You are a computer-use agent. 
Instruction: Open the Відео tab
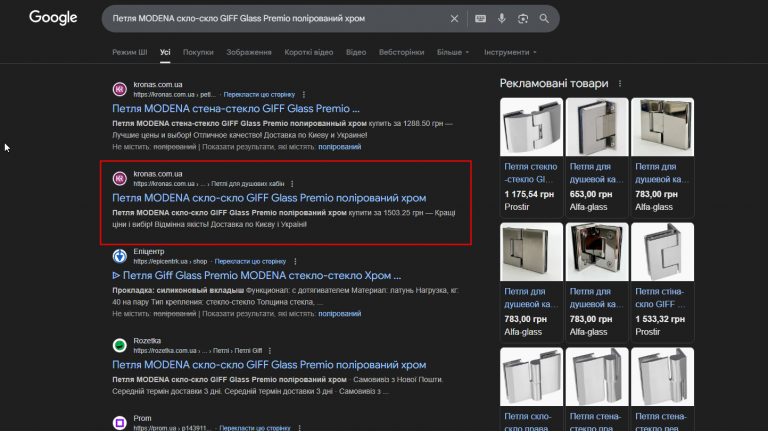click(356, 52)
